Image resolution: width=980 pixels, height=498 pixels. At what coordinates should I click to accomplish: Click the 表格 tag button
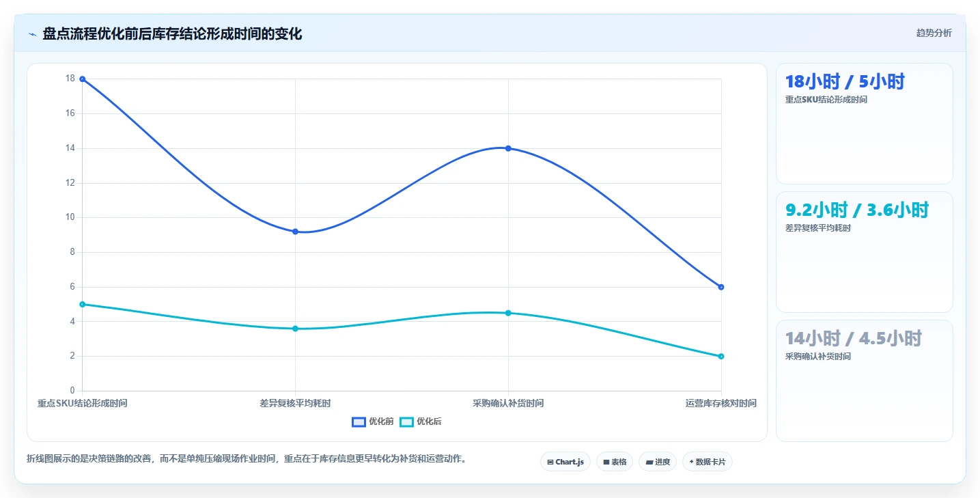pyautogui.click(x=615, y=462)
